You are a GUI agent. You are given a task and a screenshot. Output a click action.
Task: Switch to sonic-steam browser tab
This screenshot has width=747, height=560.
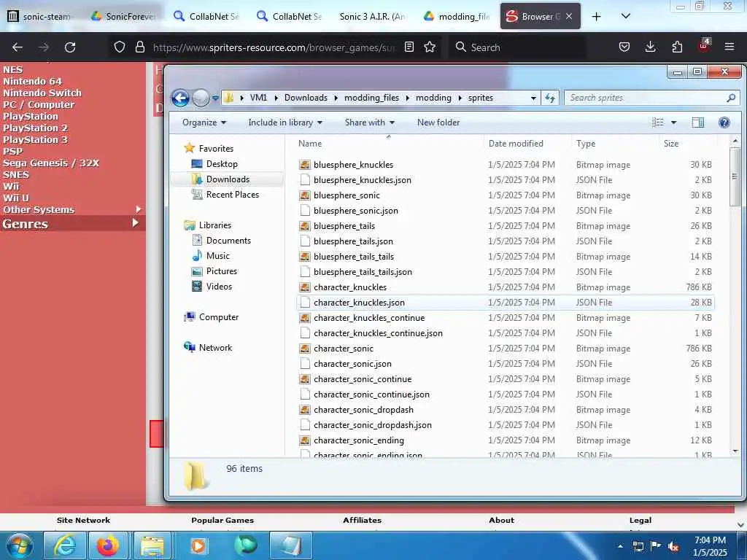click(x=42, y=16)
